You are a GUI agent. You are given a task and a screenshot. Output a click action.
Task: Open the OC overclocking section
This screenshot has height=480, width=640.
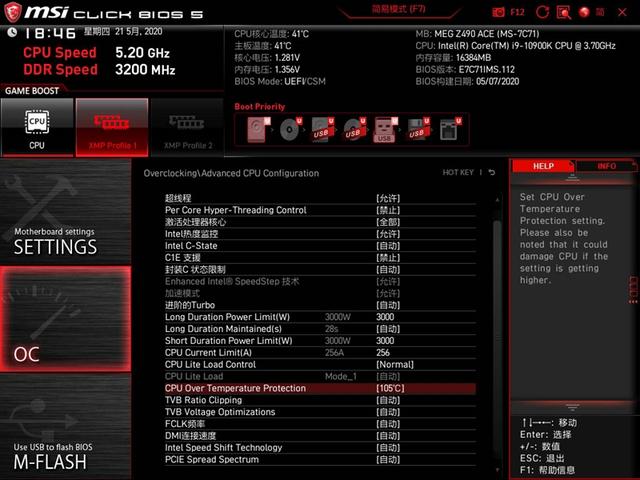[x=66, y=319]
